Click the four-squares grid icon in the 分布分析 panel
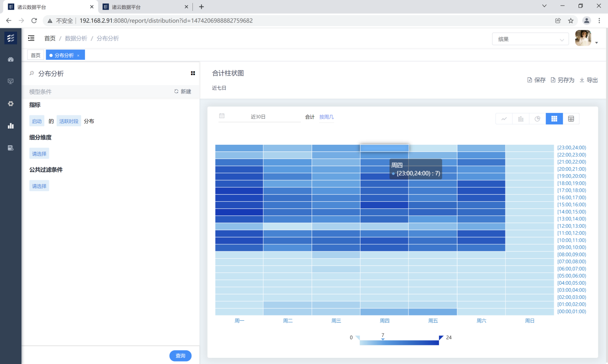608x364 pixels. (x=193, y=73)
